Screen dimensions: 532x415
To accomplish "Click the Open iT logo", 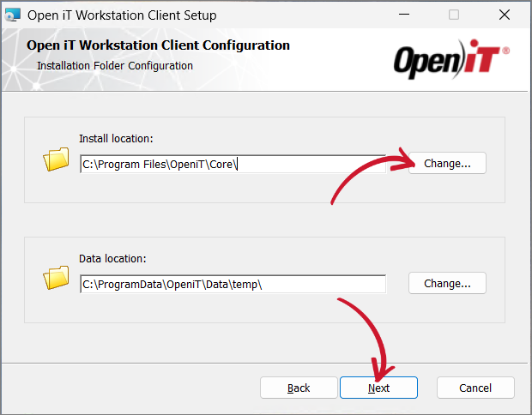I will pos(451,59).
